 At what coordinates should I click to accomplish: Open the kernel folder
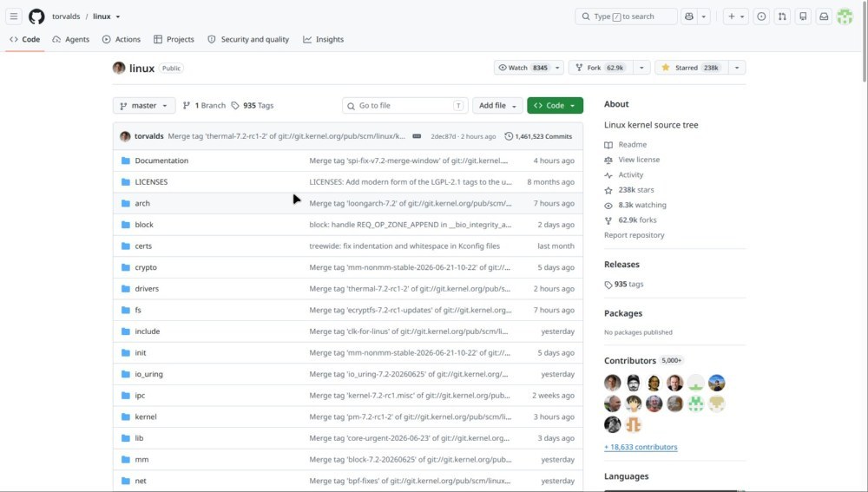[x=146, y=417]
